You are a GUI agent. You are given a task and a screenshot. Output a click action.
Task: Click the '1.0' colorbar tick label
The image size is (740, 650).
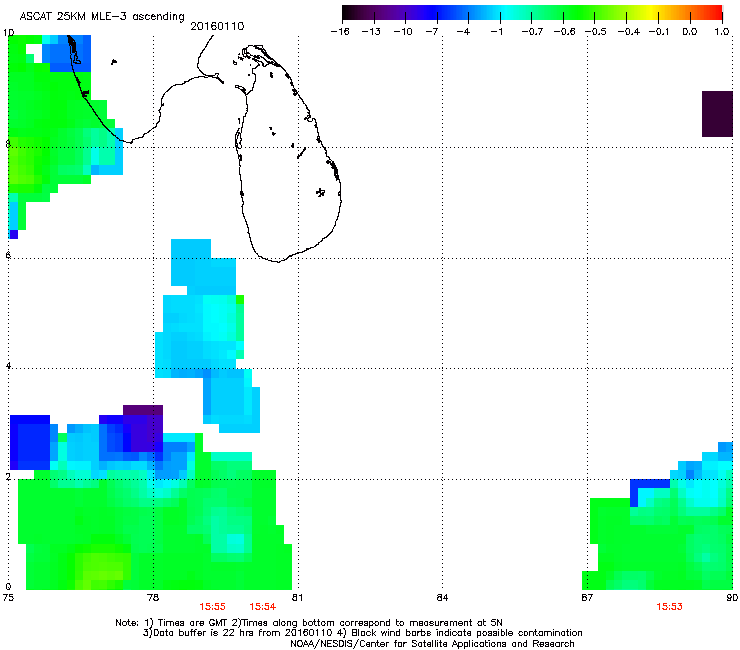722,32
